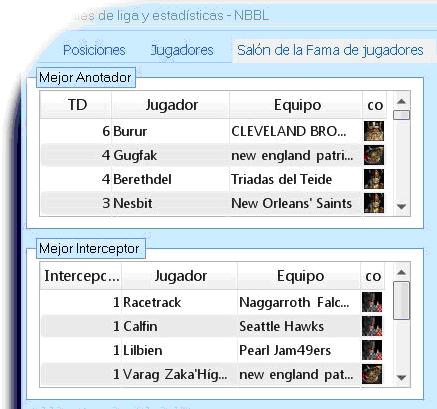Click the Mejor Interceptor scrollbar thumb
437x409 pixels.
coord(402,301)
